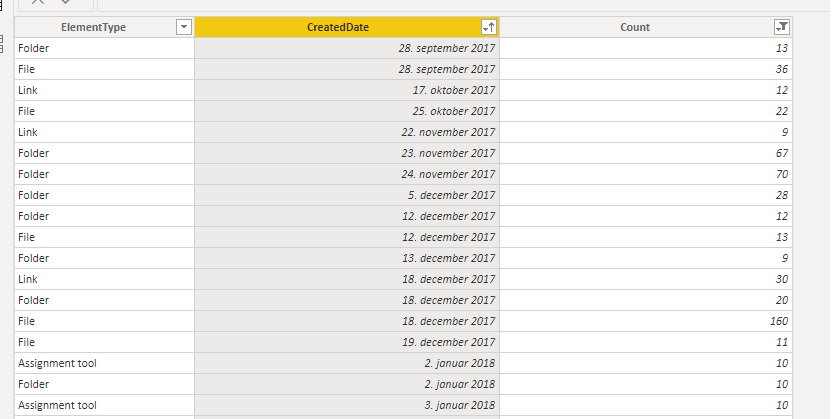
Task: Click the Folder cell dated 23. november 2017
Action: (x=105, y=153)
